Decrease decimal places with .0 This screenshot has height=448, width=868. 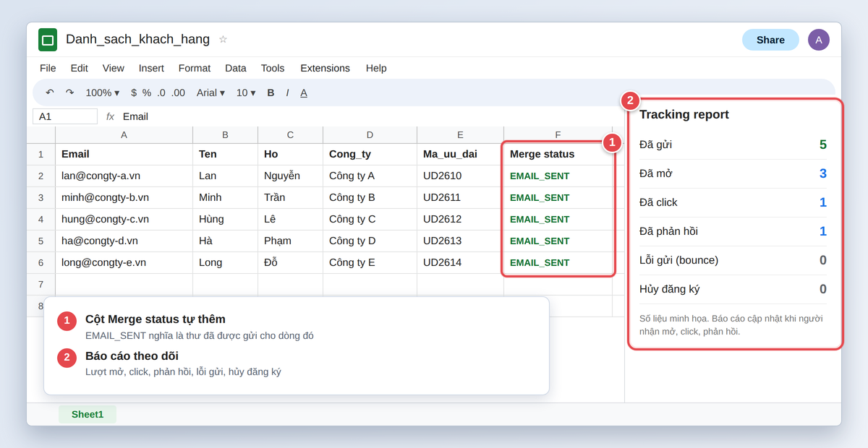coord(161,92)
